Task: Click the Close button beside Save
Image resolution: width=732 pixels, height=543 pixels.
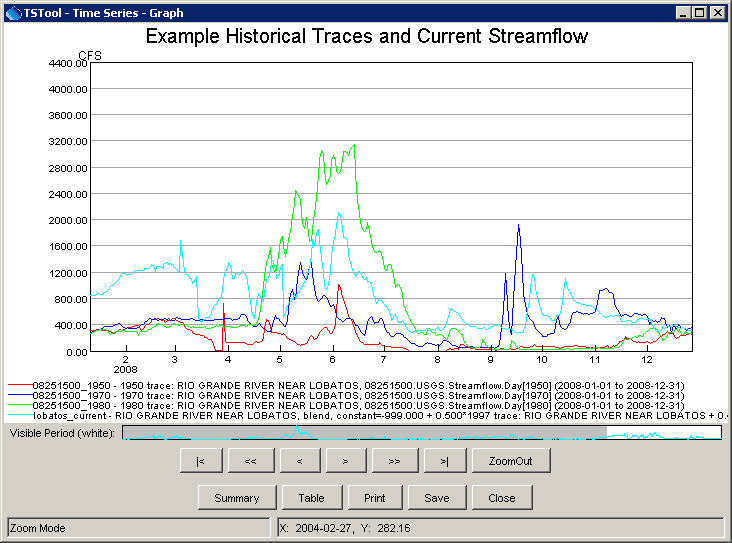Action: [502, 497]
